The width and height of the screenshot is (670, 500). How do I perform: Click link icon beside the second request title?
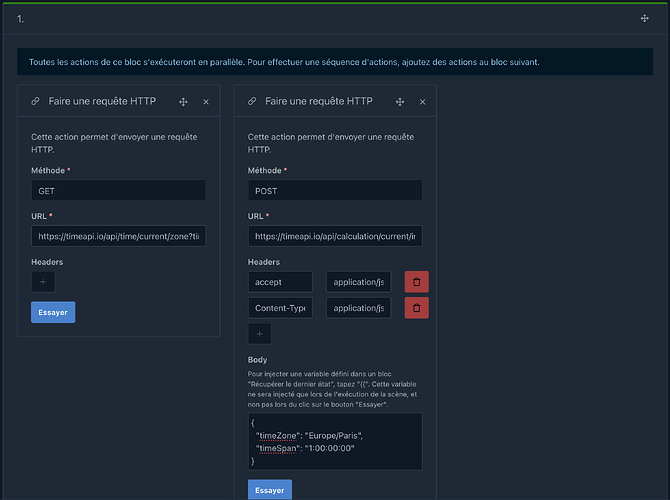click(252, 102)
